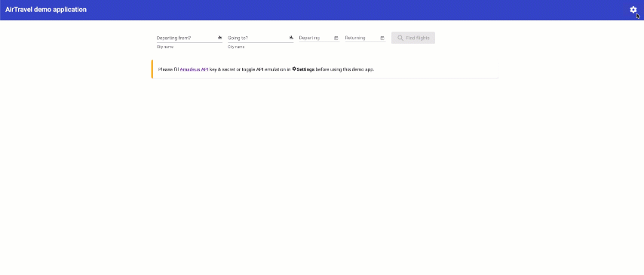Click the small gear icon in warning message
Image resolution: width=644 pixels, height=275 pixels.
click(294, 69)
